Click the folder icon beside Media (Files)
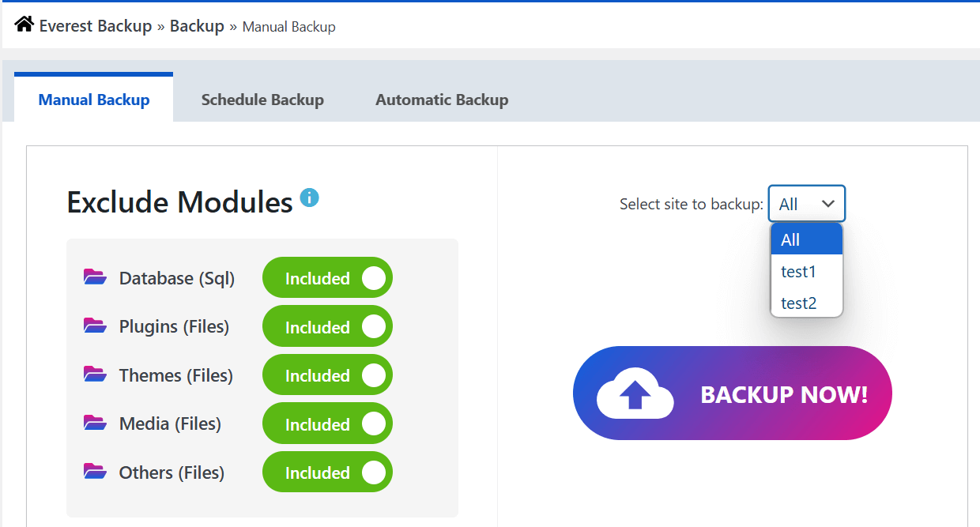Viewport: 980px width, 527px height. [94, 423]
